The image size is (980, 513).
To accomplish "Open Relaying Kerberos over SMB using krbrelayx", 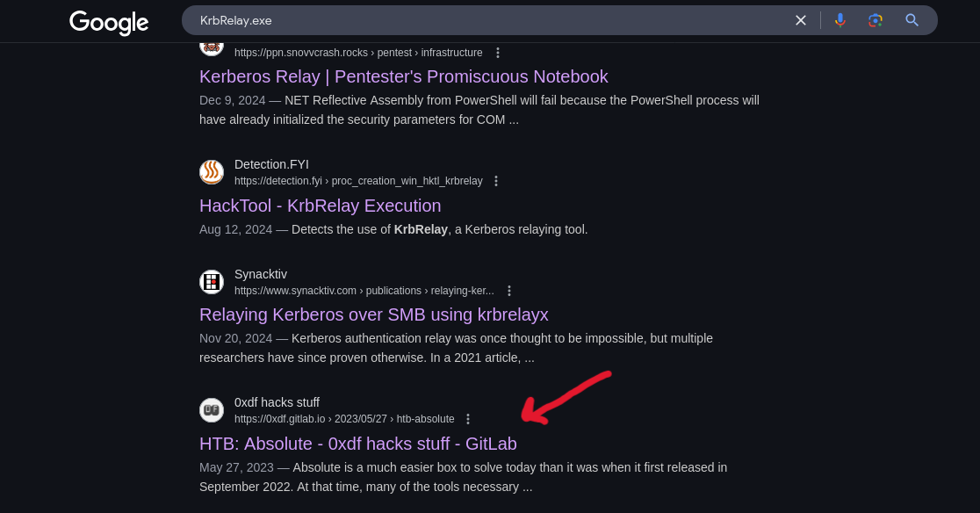I will pyautogui.click(x=374, y=314).
